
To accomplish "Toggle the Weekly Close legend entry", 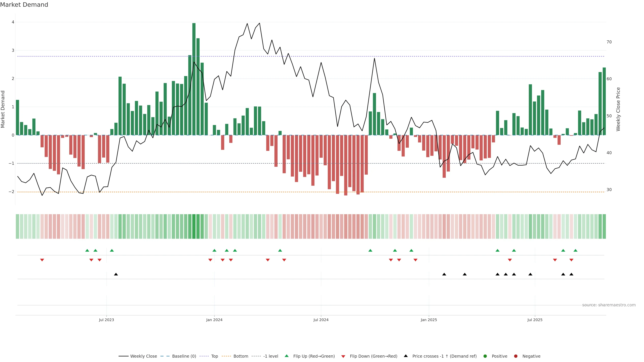I will pos(144,356).
